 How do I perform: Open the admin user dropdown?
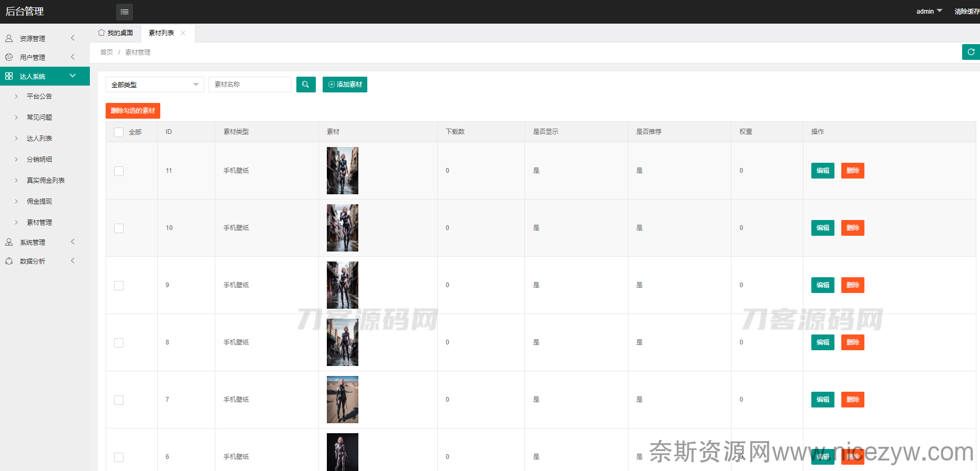929,12
